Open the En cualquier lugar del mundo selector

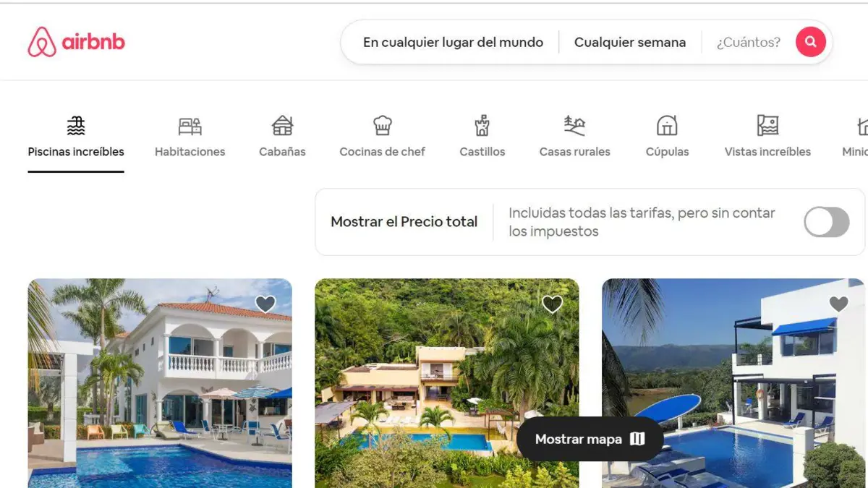point(453,42)
